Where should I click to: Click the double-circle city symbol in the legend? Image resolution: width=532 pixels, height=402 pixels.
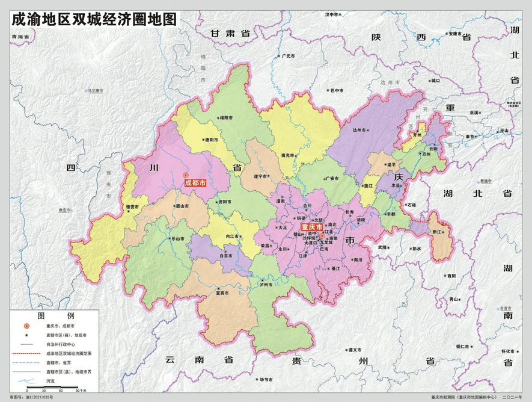click(26, 326)
